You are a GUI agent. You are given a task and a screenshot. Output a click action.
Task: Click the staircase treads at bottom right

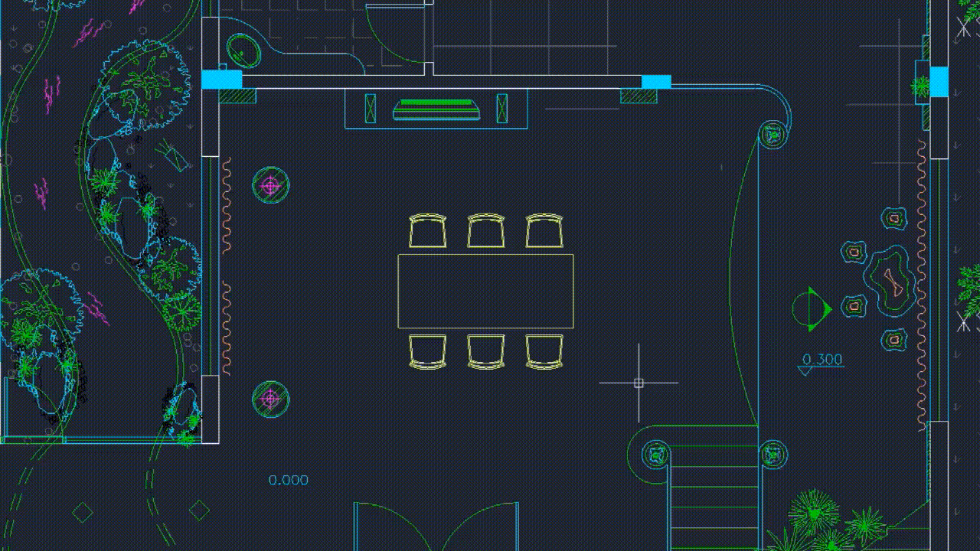(714, 497)
